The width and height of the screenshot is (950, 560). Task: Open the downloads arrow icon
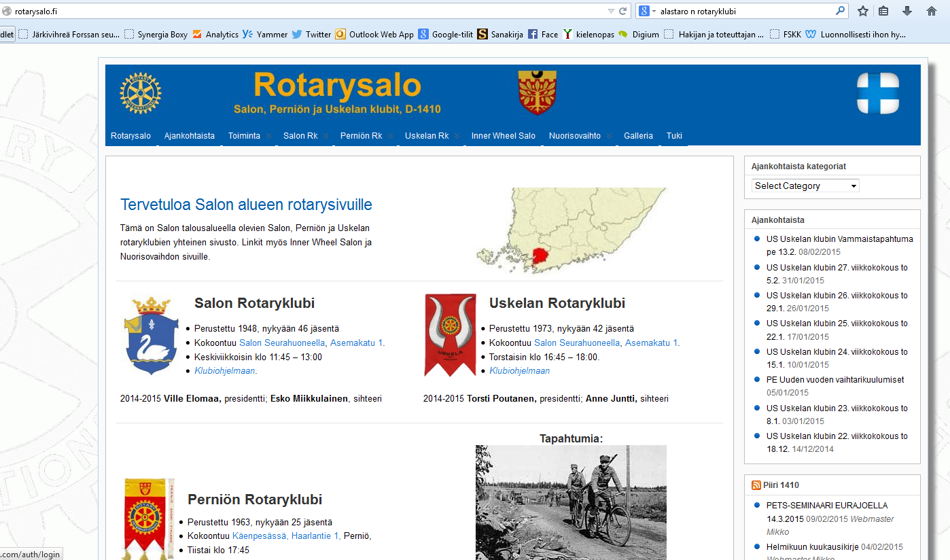[907, 11]
